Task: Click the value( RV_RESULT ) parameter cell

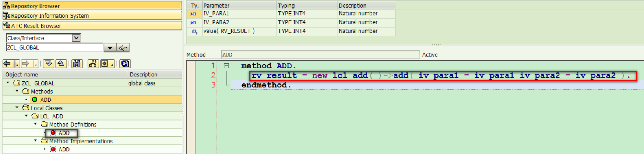Action: point(239,31)
